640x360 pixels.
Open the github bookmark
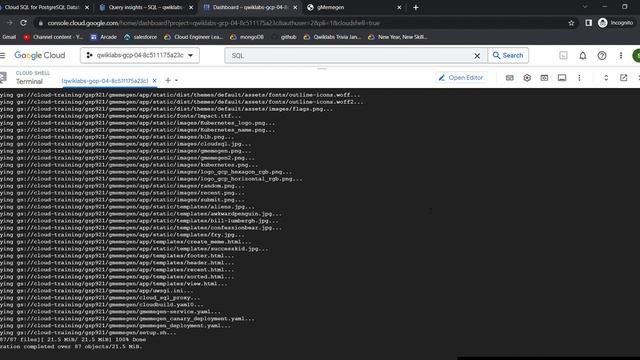tap(284, 37)
